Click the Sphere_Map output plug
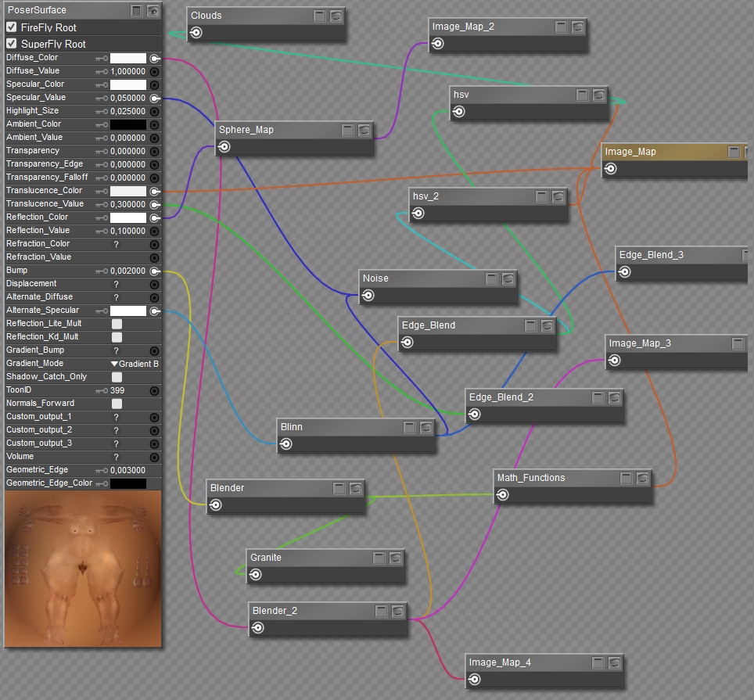The width and height of the screenshot is (754, 700). (224, 146)
